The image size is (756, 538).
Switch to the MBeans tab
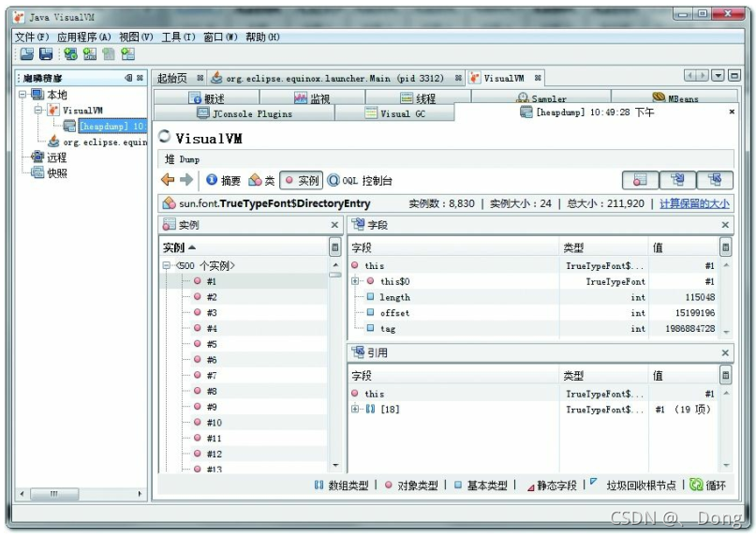coord(675,98)
